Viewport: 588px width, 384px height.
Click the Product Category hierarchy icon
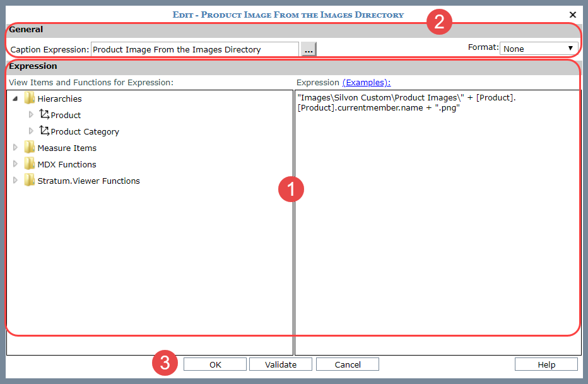pos(44,131)
